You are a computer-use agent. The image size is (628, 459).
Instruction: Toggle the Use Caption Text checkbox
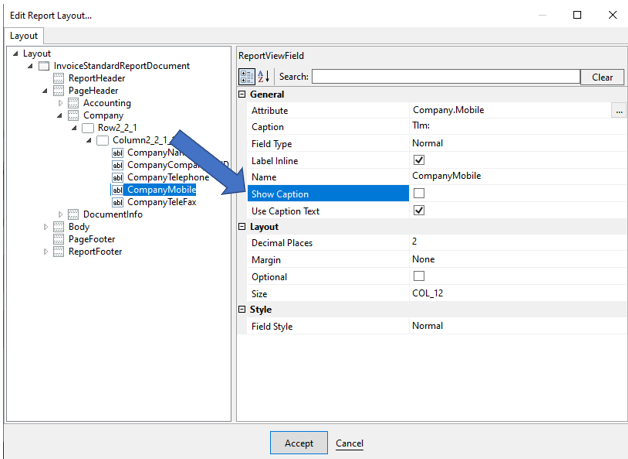click(419, 210)
